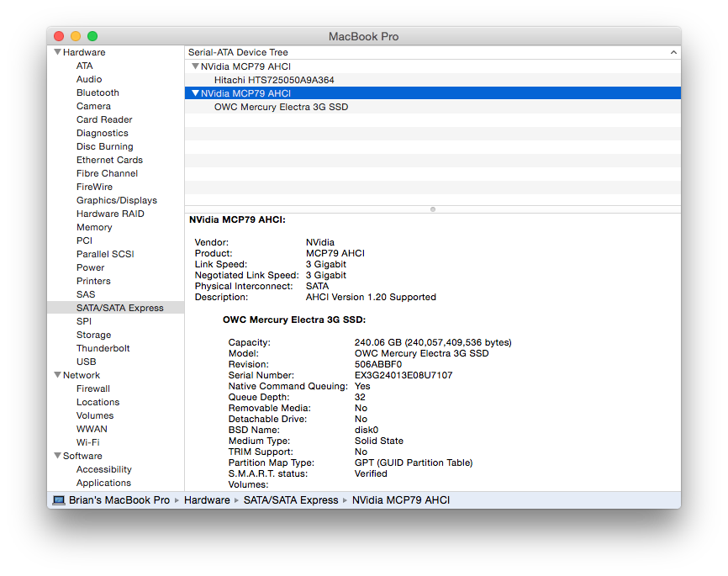Select Thunderbolt in the sidebar

tap(103, 349)
